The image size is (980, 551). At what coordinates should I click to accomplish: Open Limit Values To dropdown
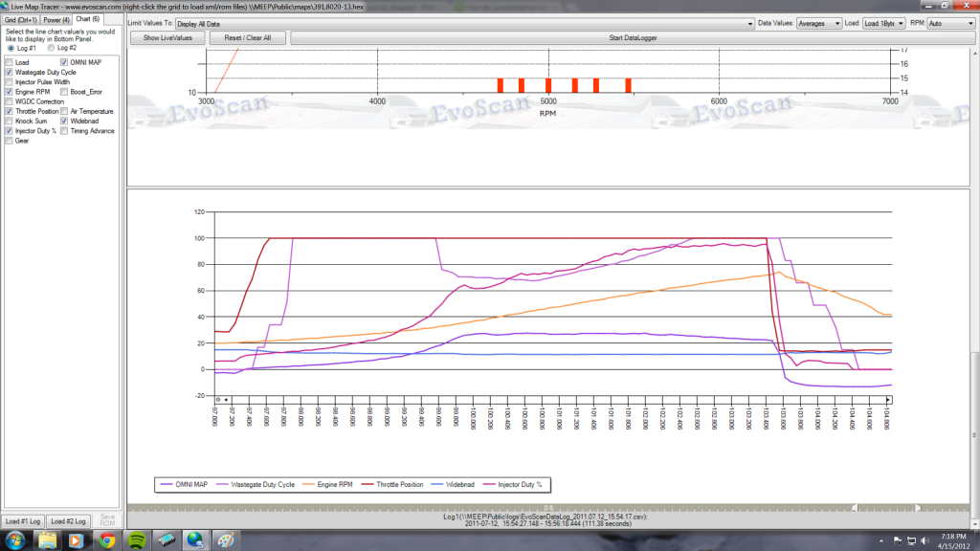[x=465, y=24]
